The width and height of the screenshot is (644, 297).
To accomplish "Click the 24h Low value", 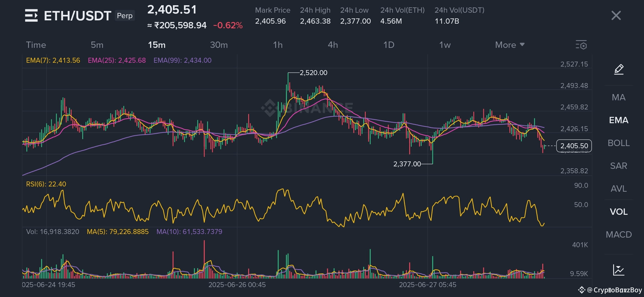I will click(x=355, y=21).
